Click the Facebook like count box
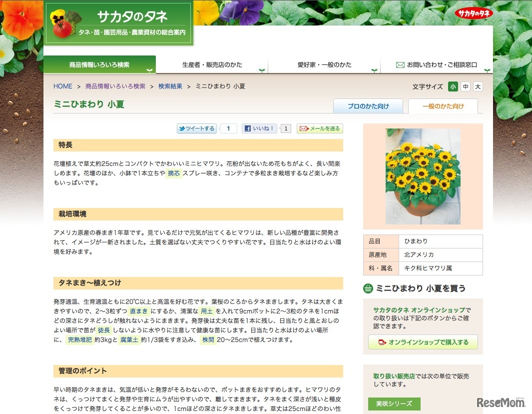Image resolution: width=532 pixels, height=414 pixels. [x=286, y=128]
